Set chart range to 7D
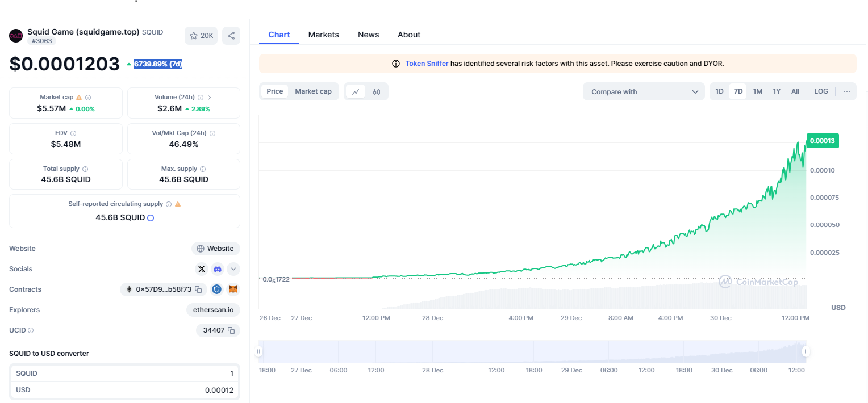The width and height of the screenshot is (868, 403). click(x=738, y=91)
